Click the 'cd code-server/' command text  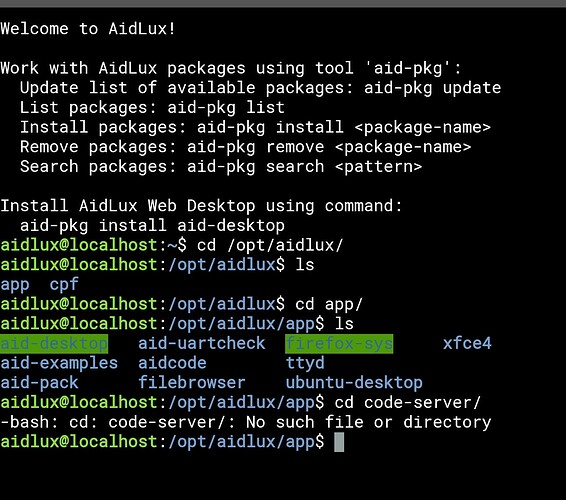click(x=408, y=403)
